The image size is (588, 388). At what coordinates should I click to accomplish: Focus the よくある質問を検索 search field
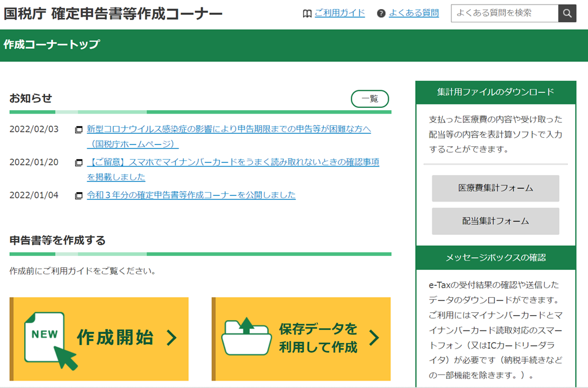pos(504,13)
